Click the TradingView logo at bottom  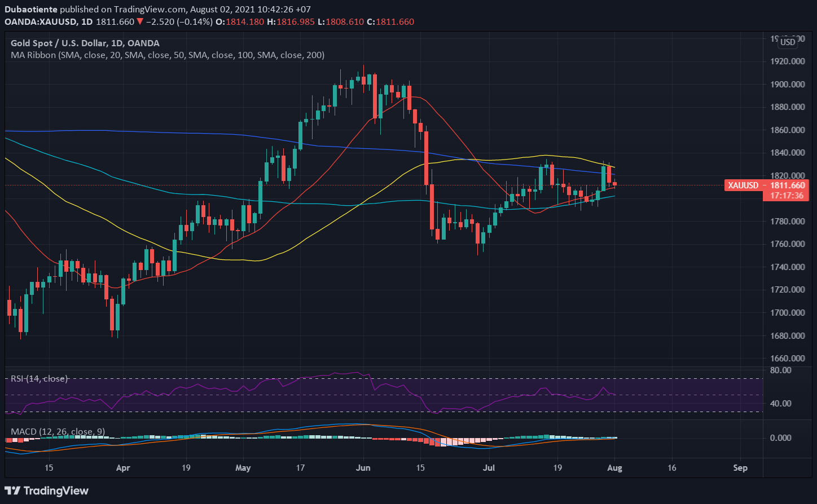47,490
